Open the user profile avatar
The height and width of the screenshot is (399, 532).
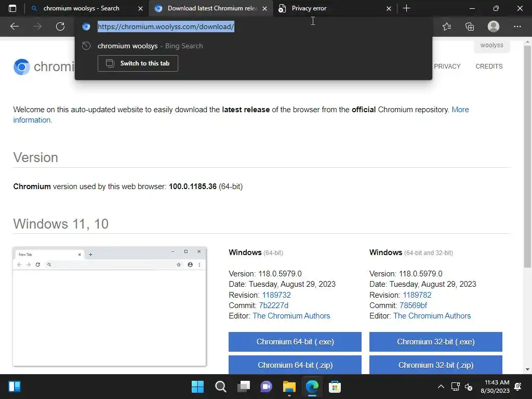tap(494, 26)
